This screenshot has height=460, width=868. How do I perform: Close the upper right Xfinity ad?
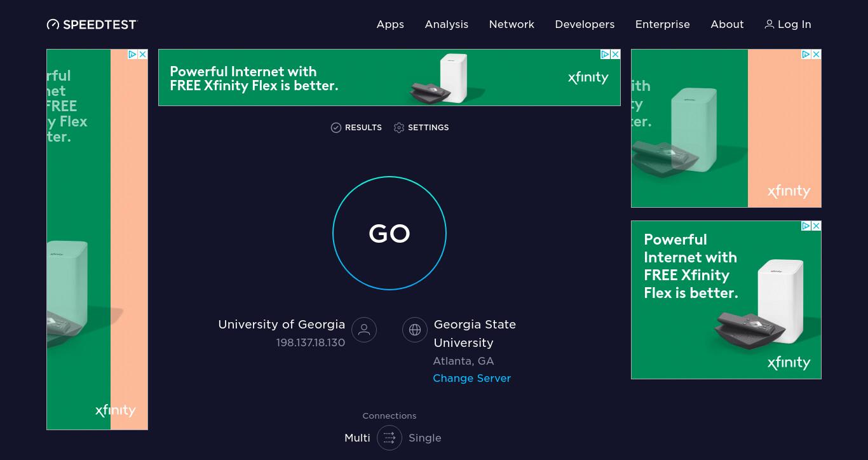click(817, 55)
